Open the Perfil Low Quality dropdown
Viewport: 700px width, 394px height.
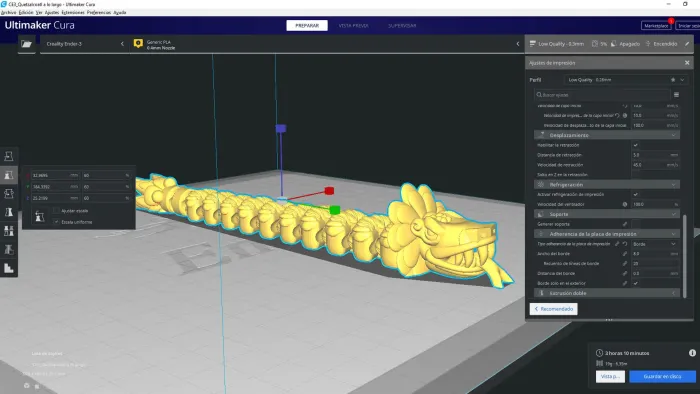(x=625, y=80)
